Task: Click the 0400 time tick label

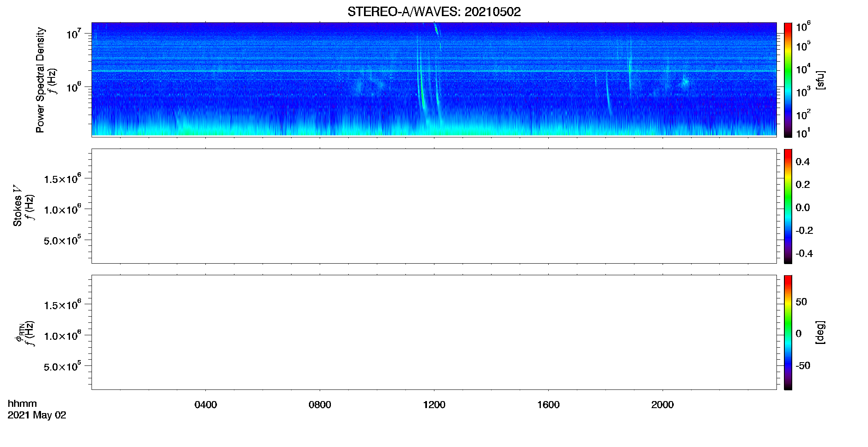Action: pos(205,405)
